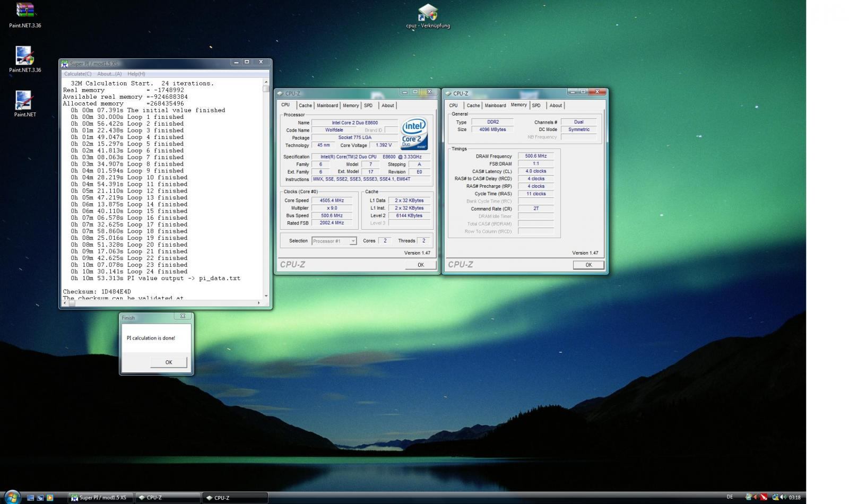Open the DE language bar selector
Screen dimensions: 849x504
click(x=730, y=497)
